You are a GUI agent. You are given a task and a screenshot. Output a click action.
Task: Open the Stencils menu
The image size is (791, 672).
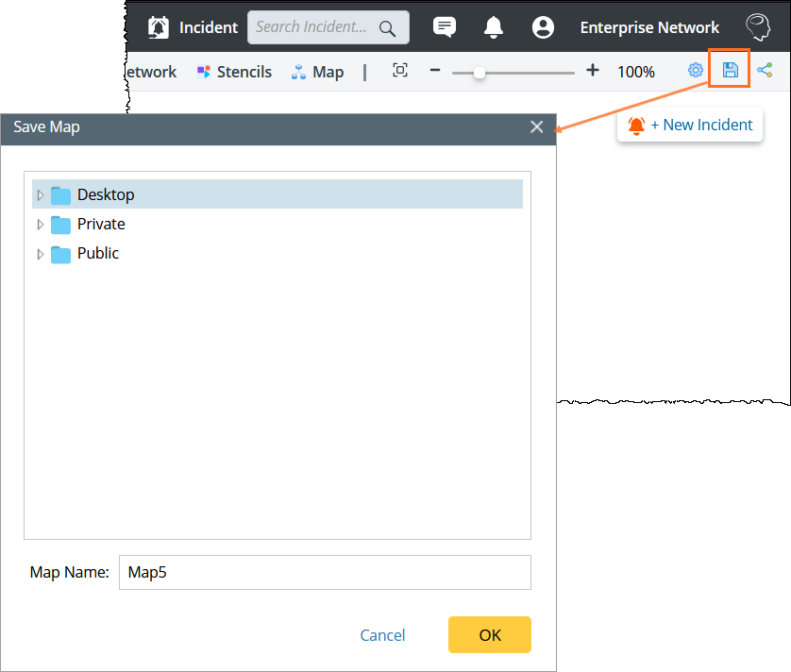[234, 72]
